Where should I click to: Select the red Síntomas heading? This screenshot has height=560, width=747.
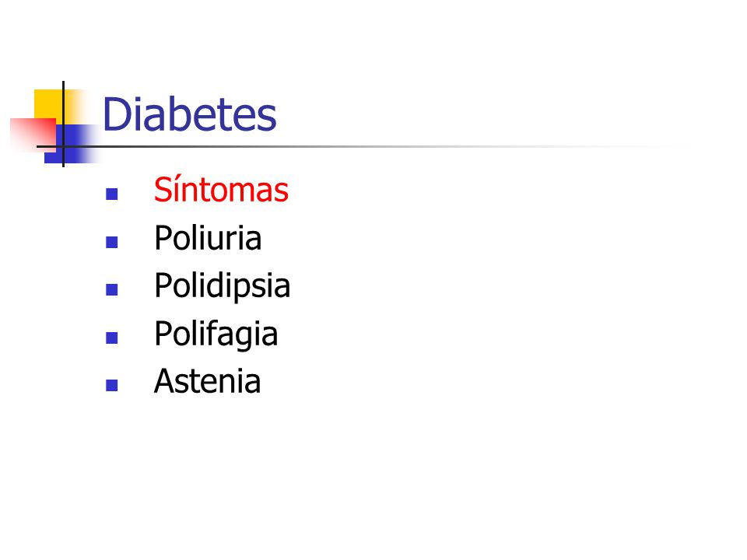coord(221,190)
